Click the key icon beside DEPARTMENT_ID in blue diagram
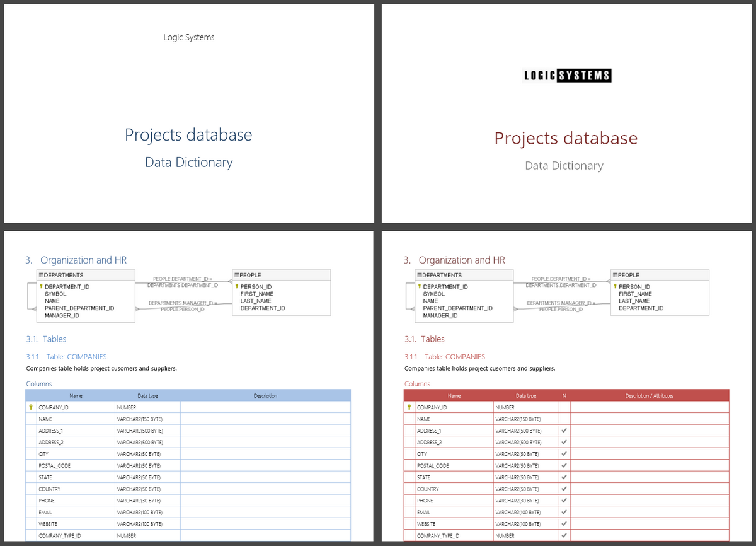Image resolution: width=756 pixels, height=546 pixels. point(41,286)
